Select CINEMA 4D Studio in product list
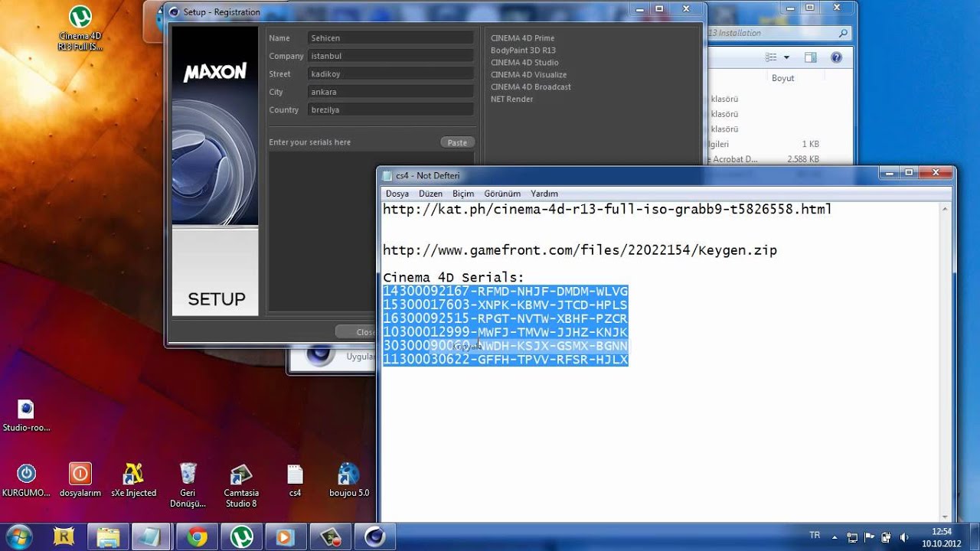 coord(525,63)
